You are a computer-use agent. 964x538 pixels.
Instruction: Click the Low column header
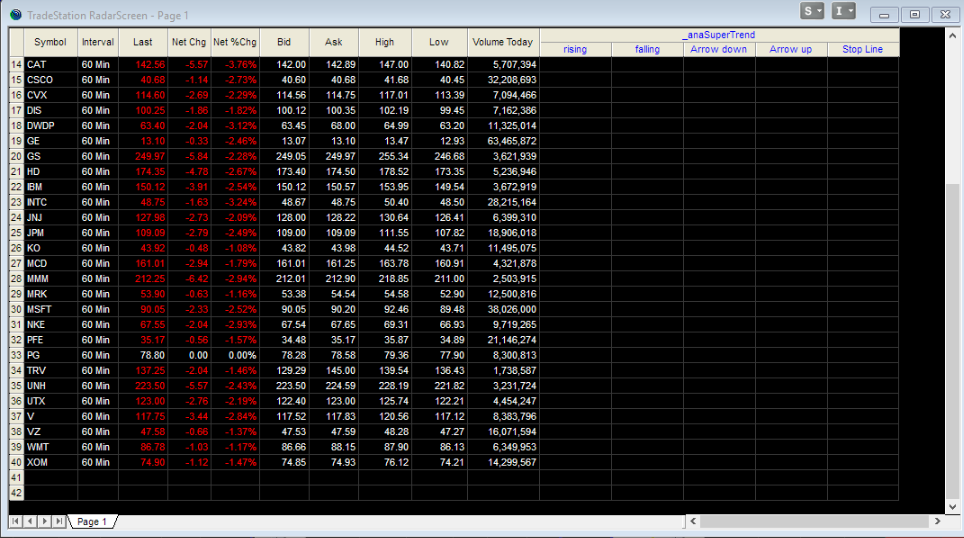439,42
